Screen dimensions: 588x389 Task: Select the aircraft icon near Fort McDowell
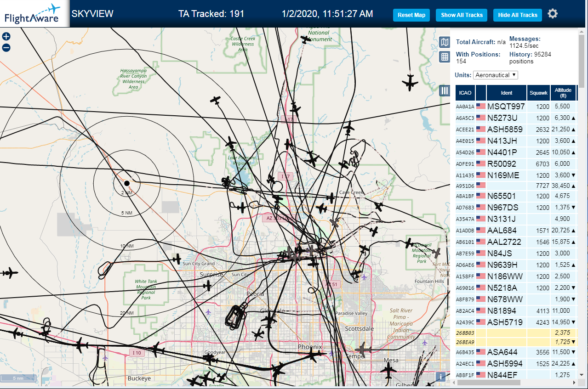click(x=436, y=253)
